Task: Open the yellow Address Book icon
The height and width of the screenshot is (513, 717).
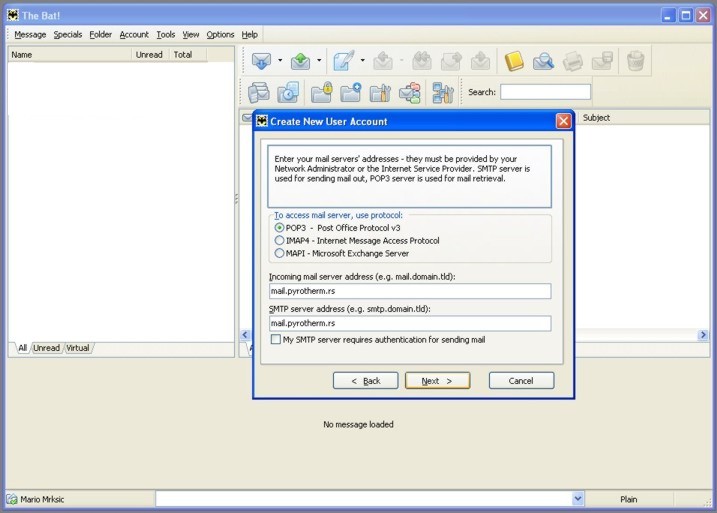Action: click(x=514, y=61)
